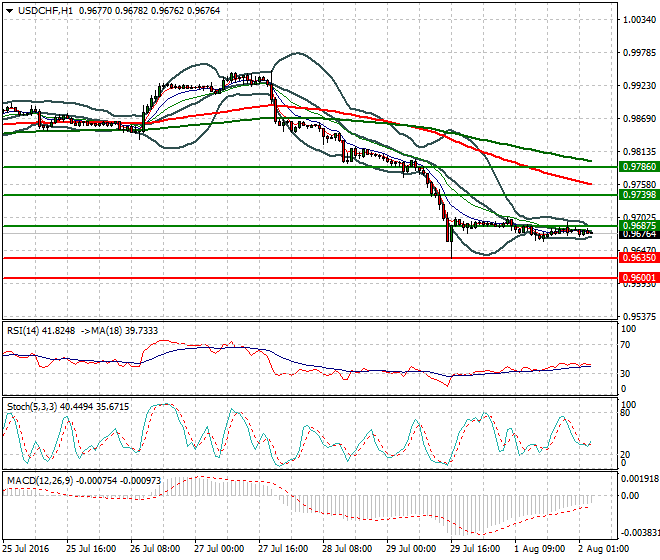Click the triangle arrow beside USDCHF,H1 title

pyautogui.click(x=10, y=11)
